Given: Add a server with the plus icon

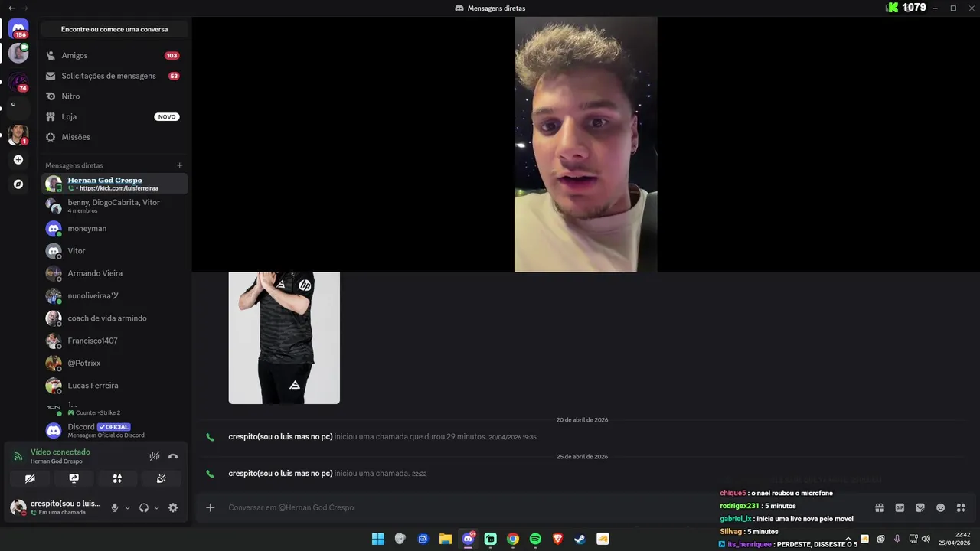Looking at the screenshot, I should coord(18,160).
